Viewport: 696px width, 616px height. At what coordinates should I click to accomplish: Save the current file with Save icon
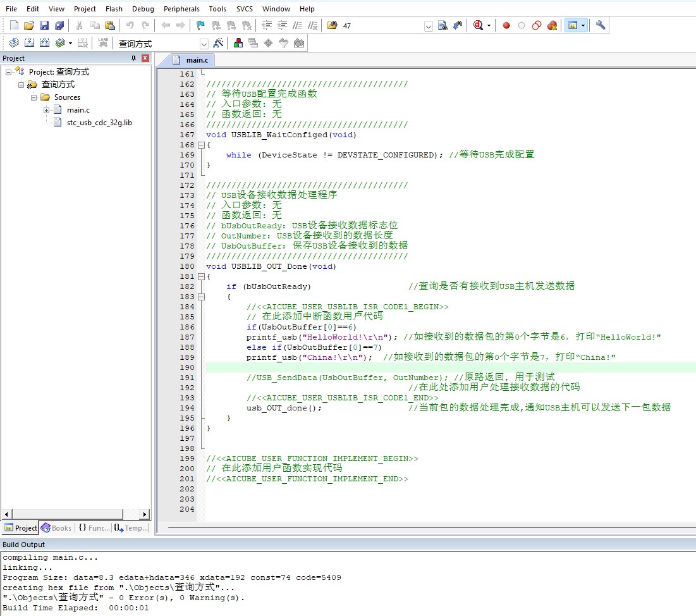click(x=44, y=25)
